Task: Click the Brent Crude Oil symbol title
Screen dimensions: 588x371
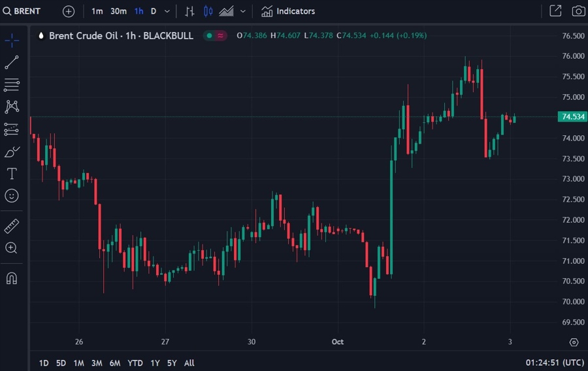Action: pos(121,36)
